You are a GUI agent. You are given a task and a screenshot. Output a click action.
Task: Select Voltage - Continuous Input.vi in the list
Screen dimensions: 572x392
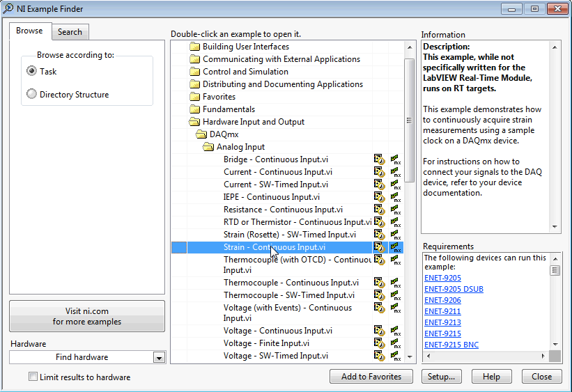pos(278,331)
